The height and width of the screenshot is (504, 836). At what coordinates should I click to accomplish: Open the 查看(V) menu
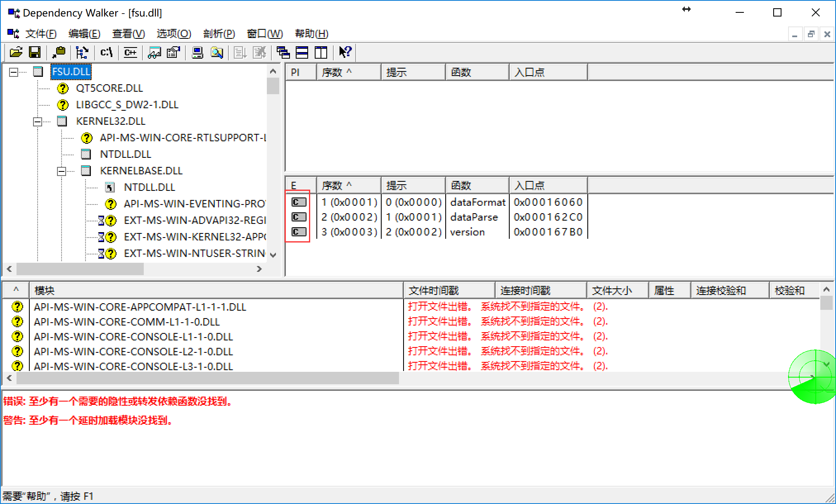click(128, 33)
